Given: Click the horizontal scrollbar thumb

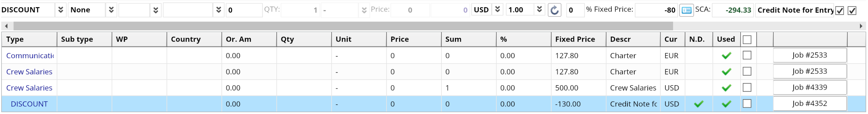Looking at the screenshot, I should coord(343,26).
